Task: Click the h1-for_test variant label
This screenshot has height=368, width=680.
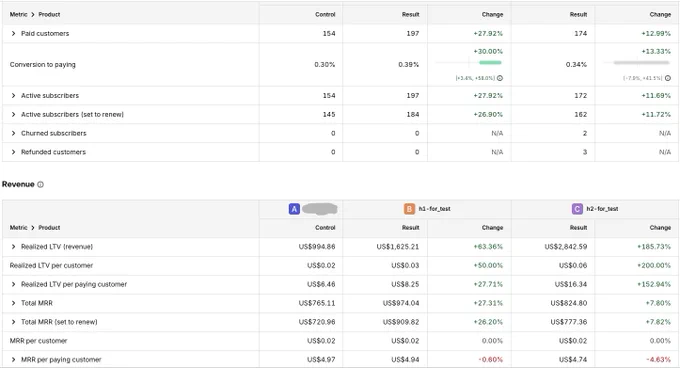Action: click(x=435, y=209)
